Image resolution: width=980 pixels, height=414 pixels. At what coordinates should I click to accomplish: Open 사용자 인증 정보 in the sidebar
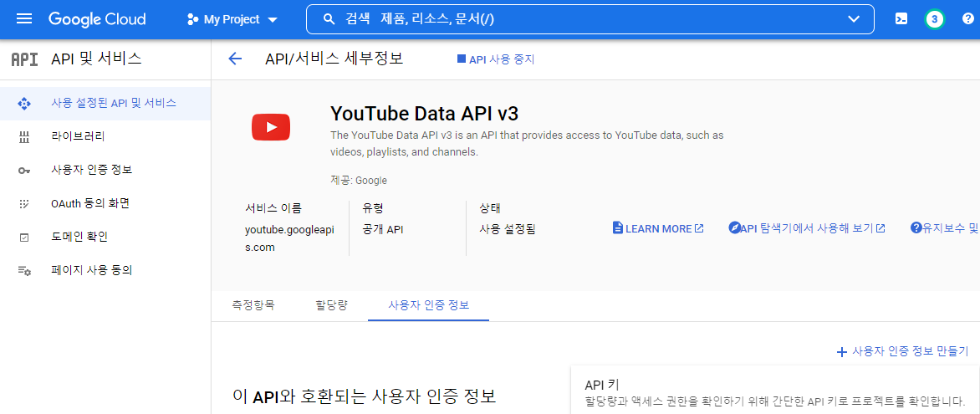pyautogui.click(x=105, y=170)
